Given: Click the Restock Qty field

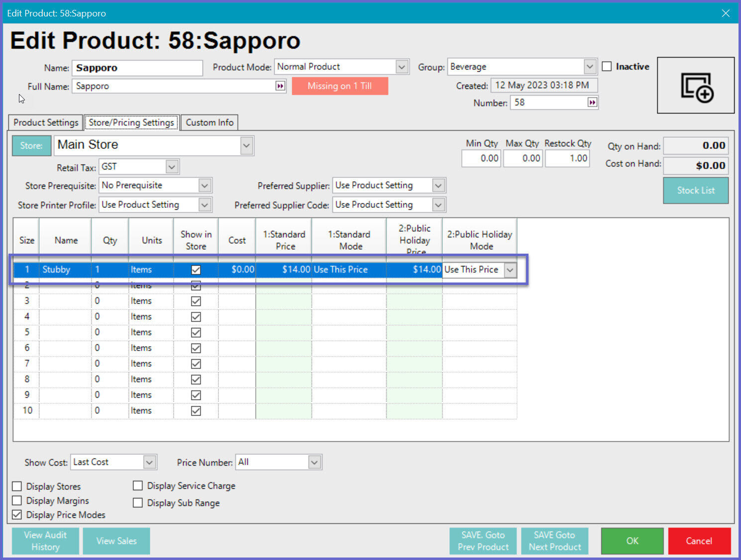Looking at the screenshot, I should (567, 158).
